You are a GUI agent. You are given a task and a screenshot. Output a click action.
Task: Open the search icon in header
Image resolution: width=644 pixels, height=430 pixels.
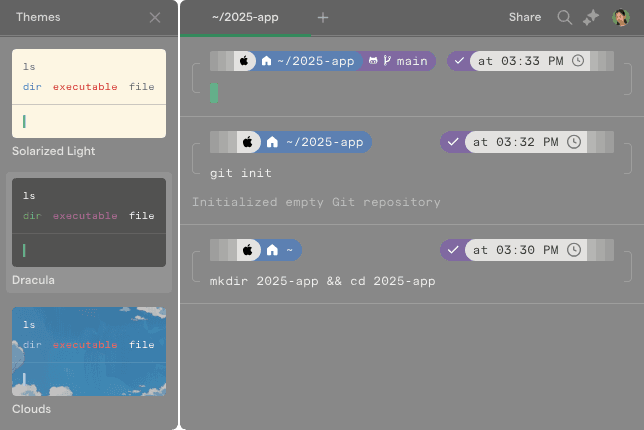(x=565, y=17)
